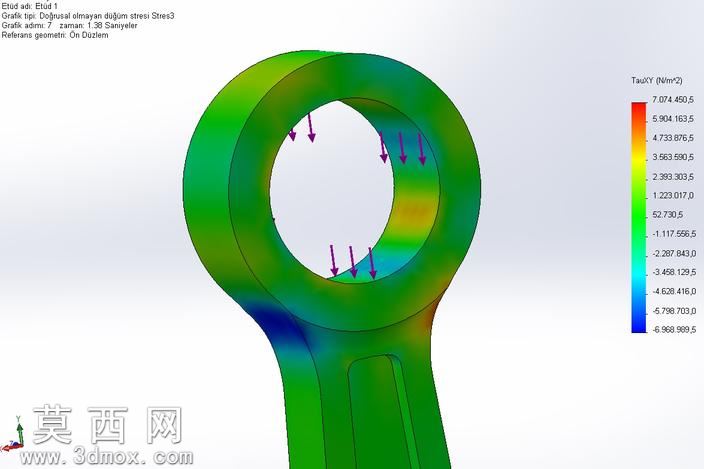Click legend value -3.458.129,5
The width and height of the screenshot is (704, 469).
pyautogui.click(x=673, y=272)
